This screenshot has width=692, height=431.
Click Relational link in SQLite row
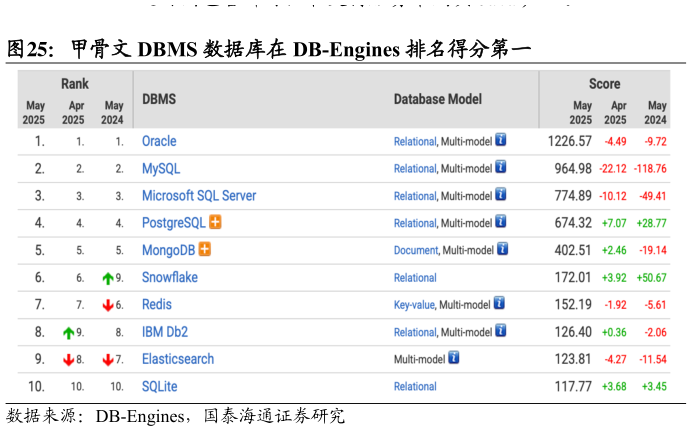(415, 386)
